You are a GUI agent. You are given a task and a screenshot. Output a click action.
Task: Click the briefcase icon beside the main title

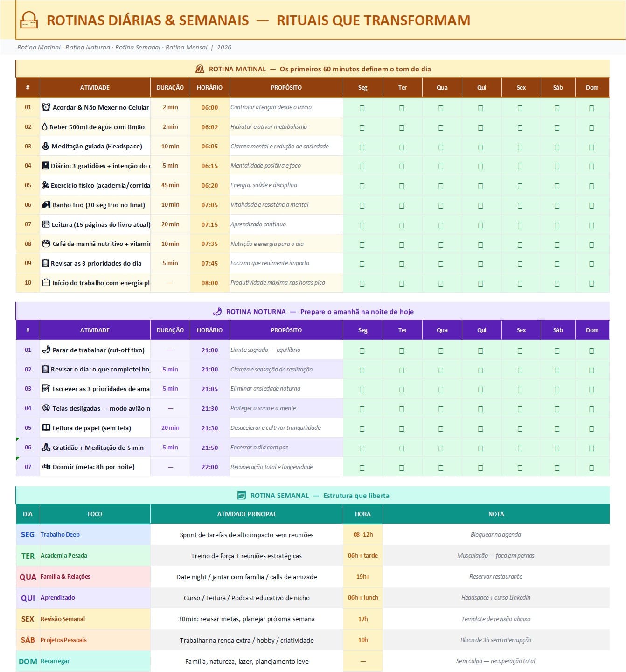pyautogui.click(x=29, y=20)
